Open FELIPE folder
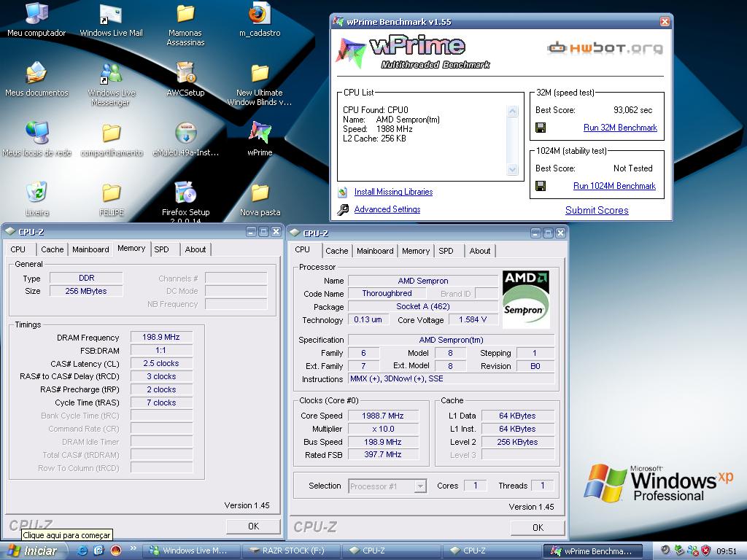The image size is (747, 560). [x=111, y=199]
